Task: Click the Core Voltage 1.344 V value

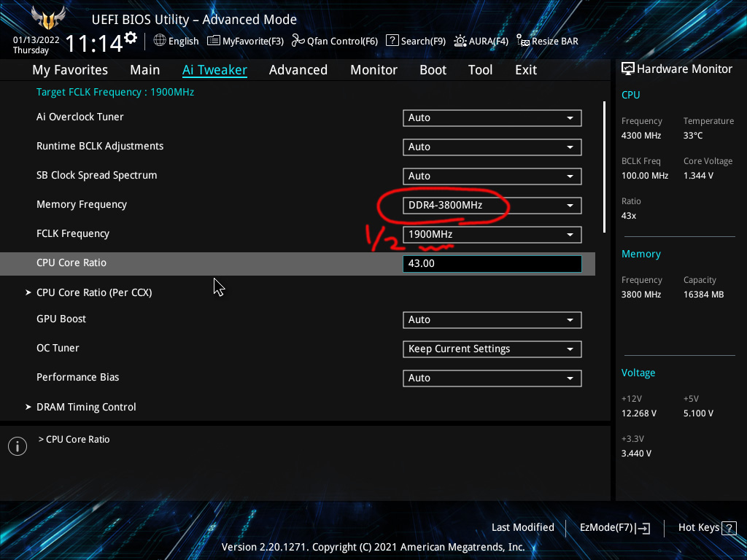Action: (x=698, y=176)
